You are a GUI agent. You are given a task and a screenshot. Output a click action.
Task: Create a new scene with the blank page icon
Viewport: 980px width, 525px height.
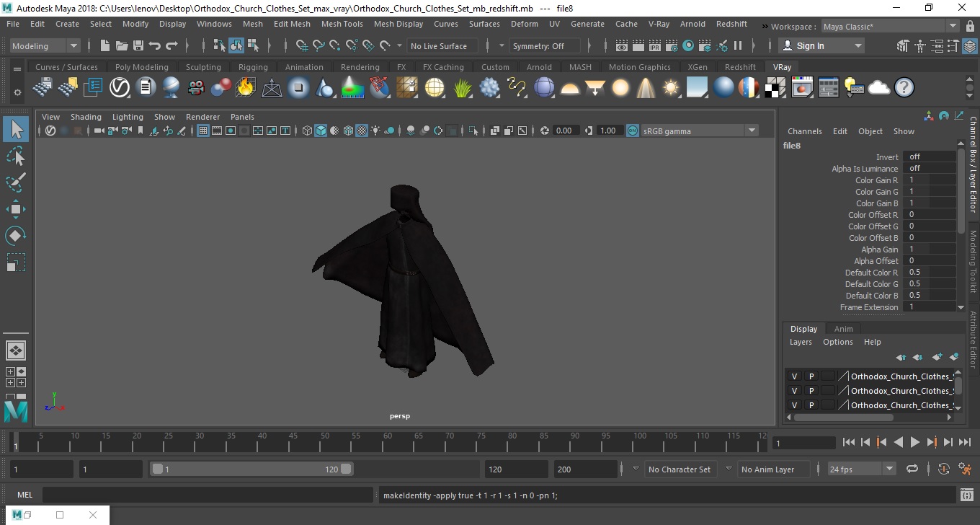(104, 45)
